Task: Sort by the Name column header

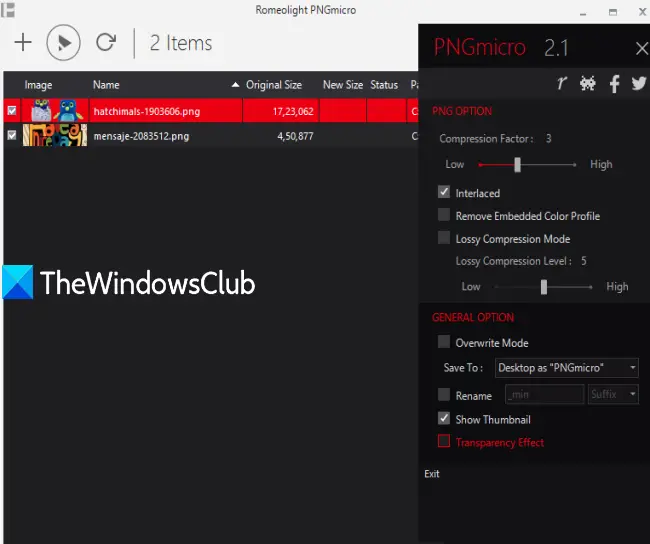Action: tap(106, 85)
